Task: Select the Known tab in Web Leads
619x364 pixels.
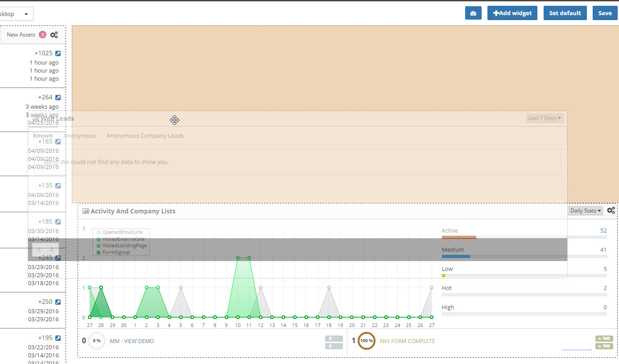Action: click(43, 136)
